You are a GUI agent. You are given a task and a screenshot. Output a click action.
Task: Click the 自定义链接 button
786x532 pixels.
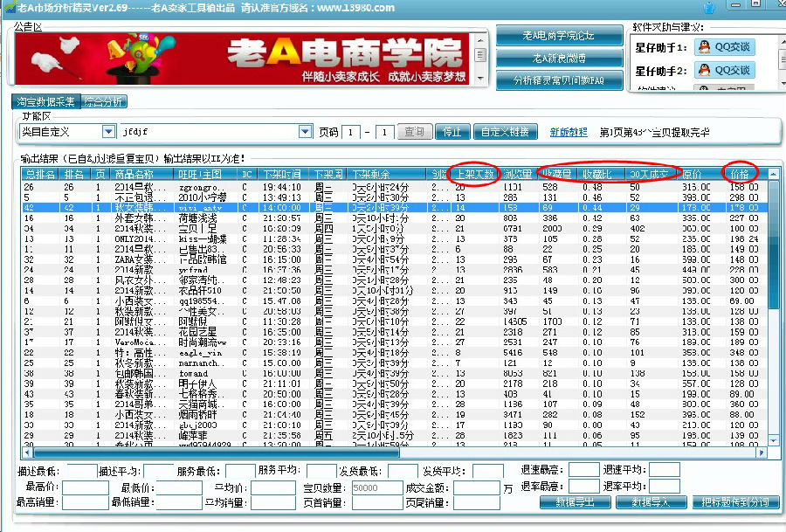(506, 132)
